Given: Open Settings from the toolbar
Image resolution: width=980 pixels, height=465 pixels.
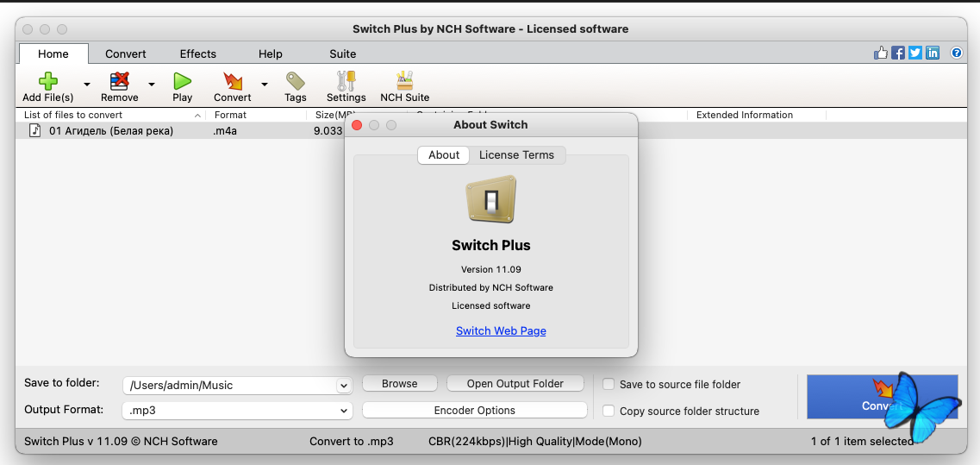Looking at the screenshot, I should click(x=346, y=81).
